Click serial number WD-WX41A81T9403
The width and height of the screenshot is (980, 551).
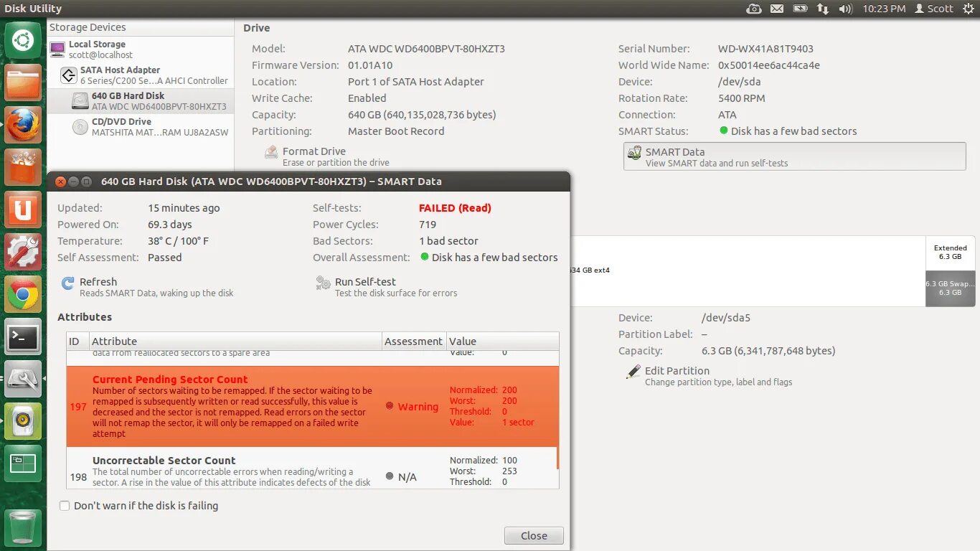765,49
